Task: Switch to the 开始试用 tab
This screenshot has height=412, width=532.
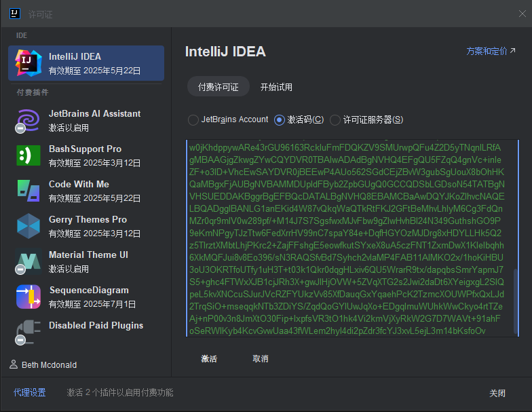Action: pyautogui.click(x=276, y=87)
